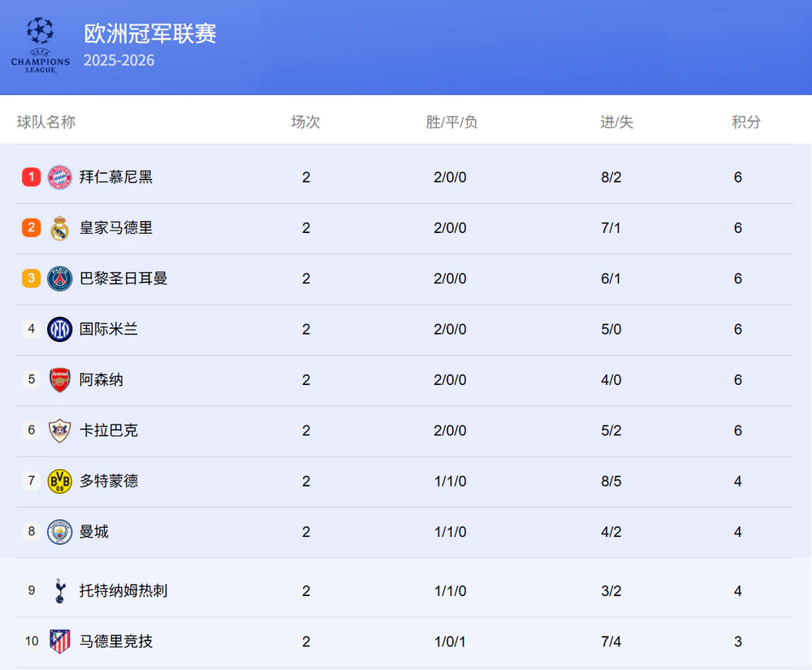
Task: Click the Qarabag club crest
Action: click(x=59, y=430)
